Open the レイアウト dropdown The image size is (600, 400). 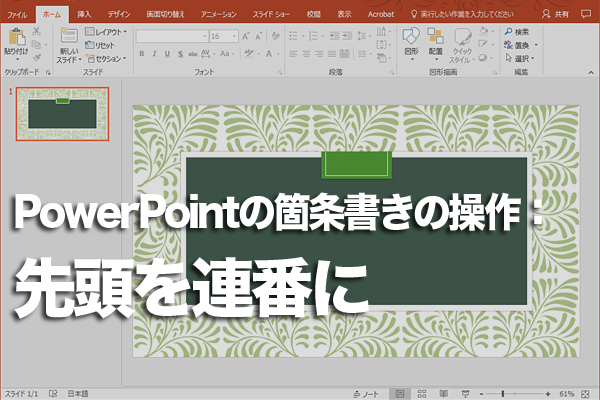pos(106,32)
